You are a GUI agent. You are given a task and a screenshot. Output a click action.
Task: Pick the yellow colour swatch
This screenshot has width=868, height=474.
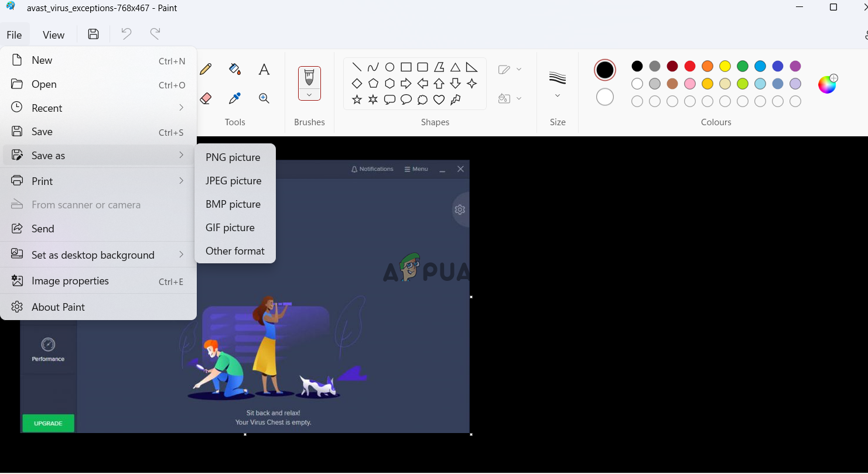tap(725, 66)
